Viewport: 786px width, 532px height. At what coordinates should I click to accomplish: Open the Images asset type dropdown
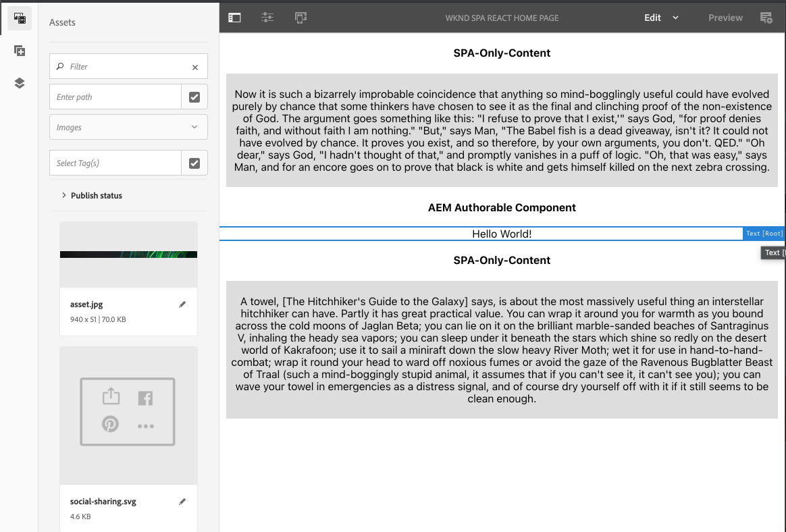point(128,128)
